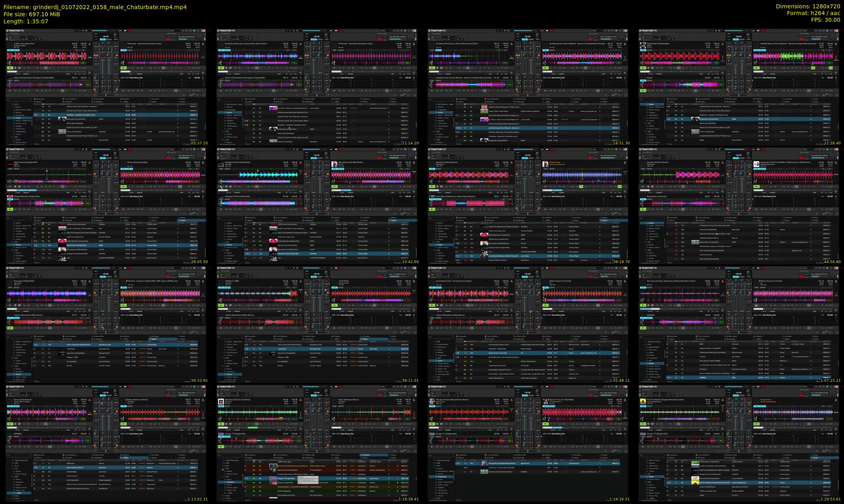The image size is (844, 504).
Task: Click red audio record button in 05:37 frame
Action: click(169, 39)
